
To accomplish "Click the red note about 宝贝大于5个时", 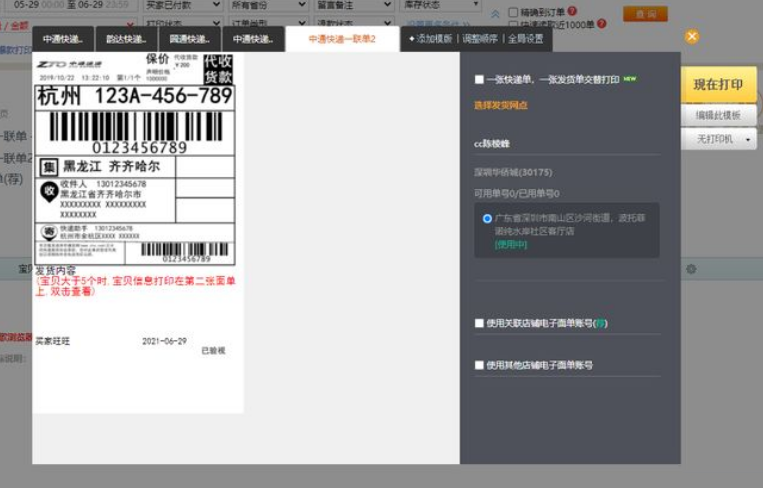I will pos(135,286).
